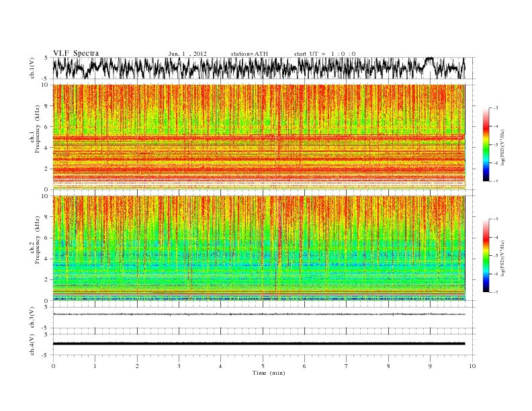Click the "log(PSD)" label beside ch.2 colorbar
532x411 pixels.
tap(503, 257)
